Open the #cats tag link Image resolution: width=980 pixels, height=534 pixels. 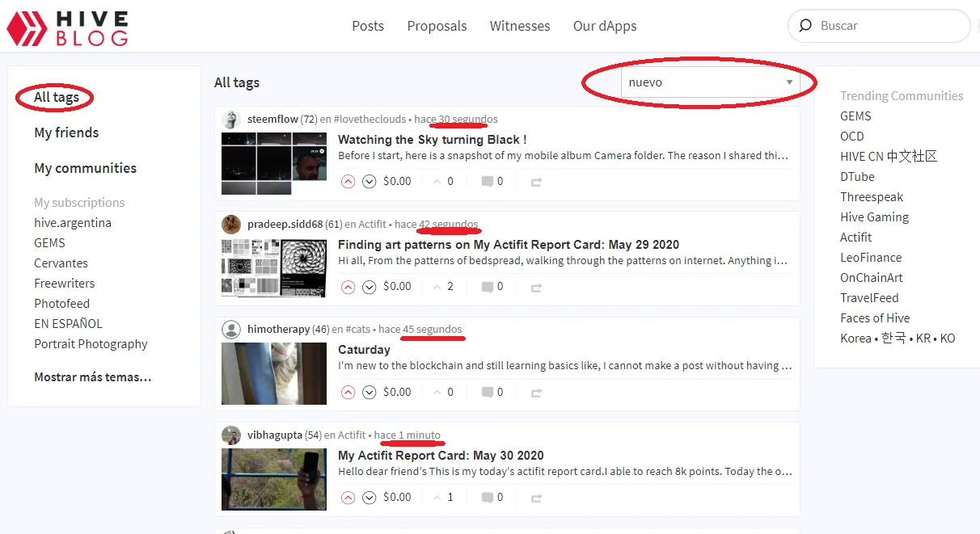[359, 330]
